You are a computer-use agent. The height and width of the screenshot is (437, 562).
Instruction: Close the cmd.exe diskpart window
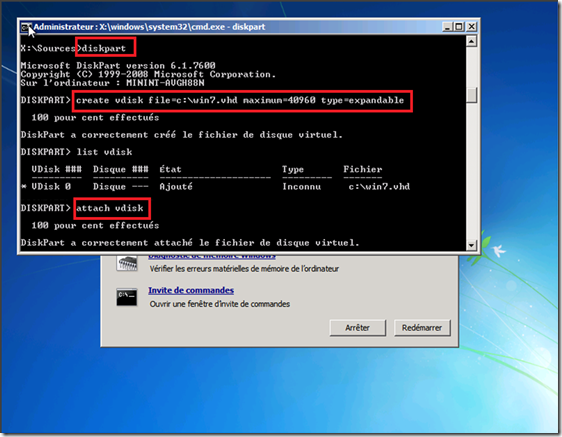point(472,27)
